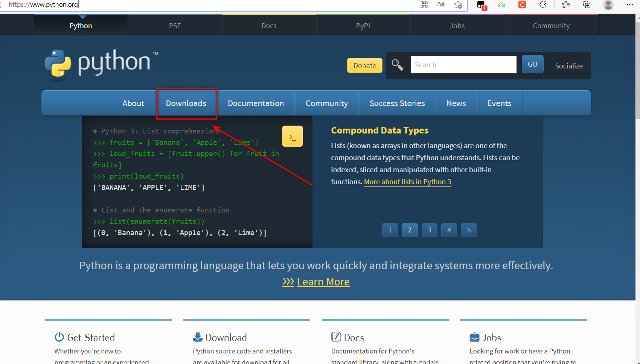Show slide 4 of the code carousel

[x=449, y=230]
